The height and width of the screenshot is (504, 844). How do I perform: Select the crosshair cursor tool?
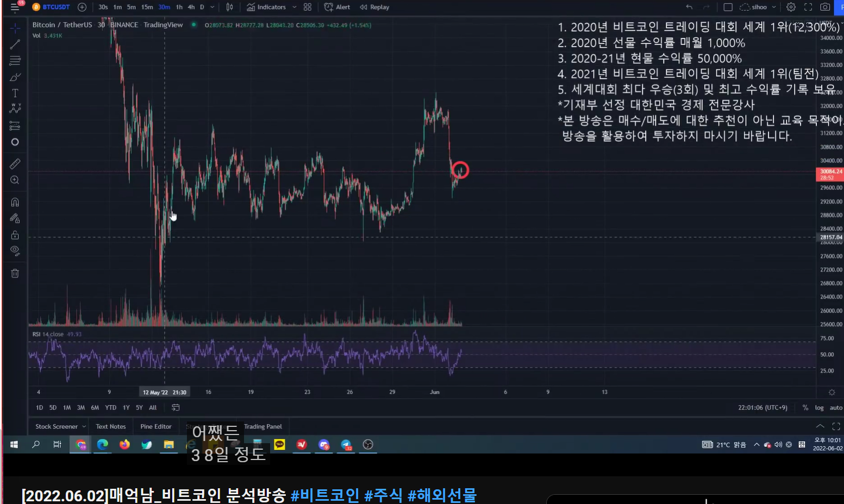tap(15, 28)
